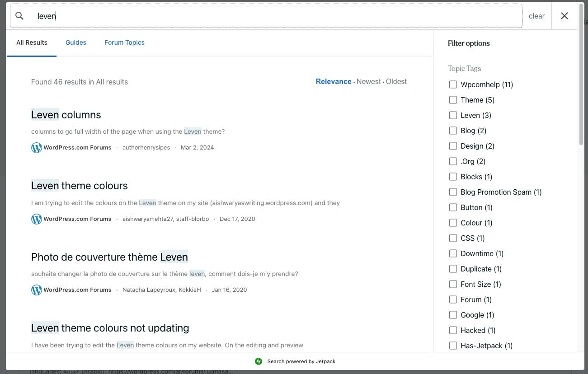Screen dimensions: 588x374
Task: Click WordPress logo in Leven columns result
Action: (37, 148)
